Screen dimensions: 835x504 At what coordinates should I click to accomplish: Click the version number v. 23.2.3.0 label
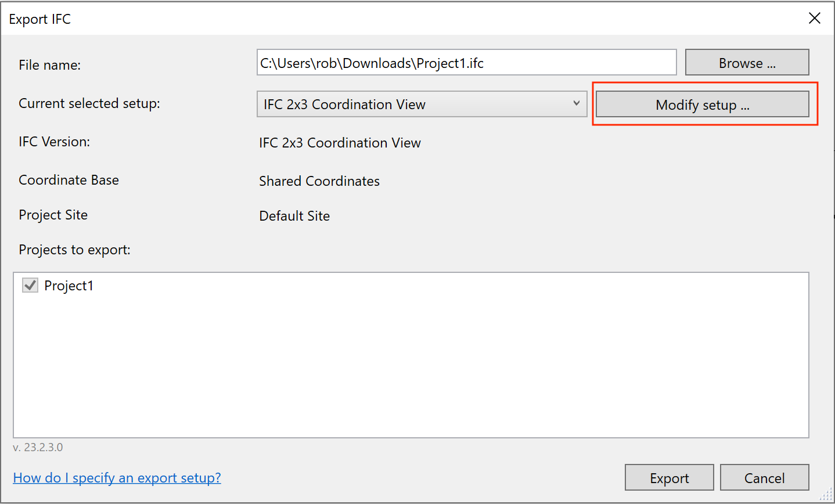[x=38, y=448]
